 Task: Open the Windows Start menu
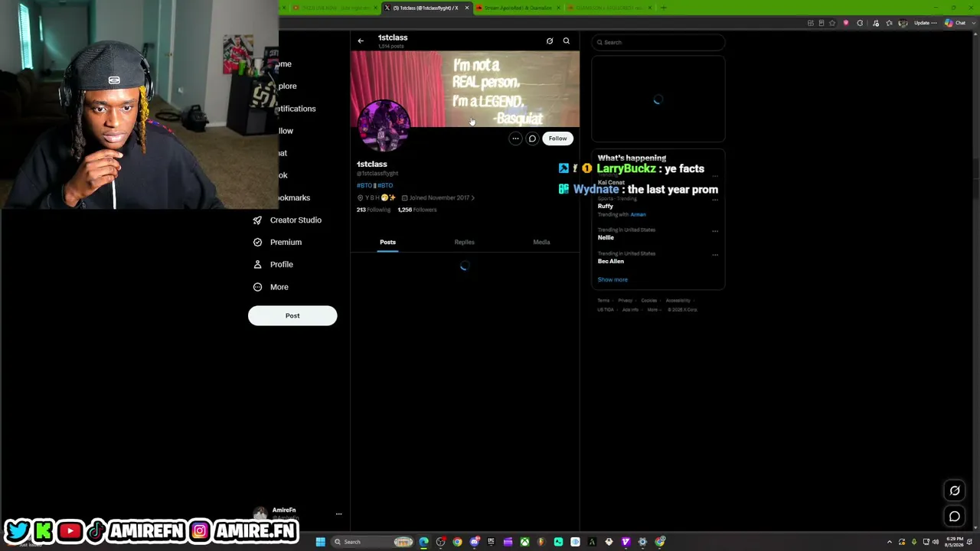click(321, 542)
